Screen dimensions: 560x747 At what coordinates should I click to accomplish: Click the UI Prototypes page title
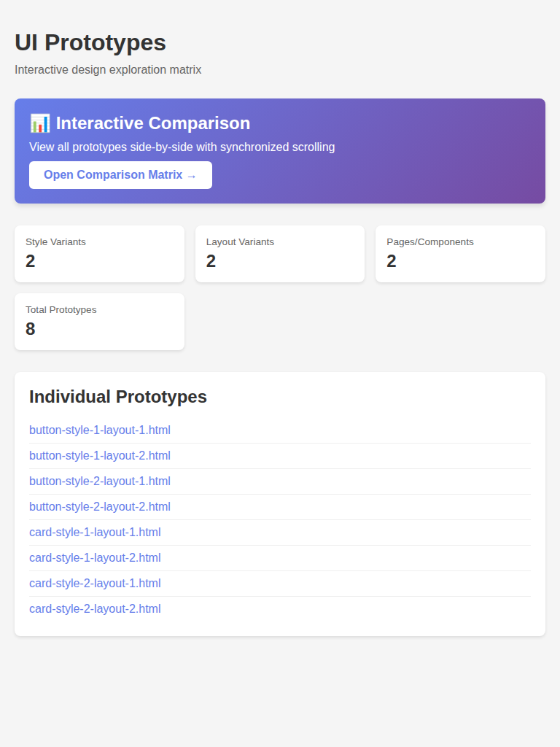tap(90, 42)
